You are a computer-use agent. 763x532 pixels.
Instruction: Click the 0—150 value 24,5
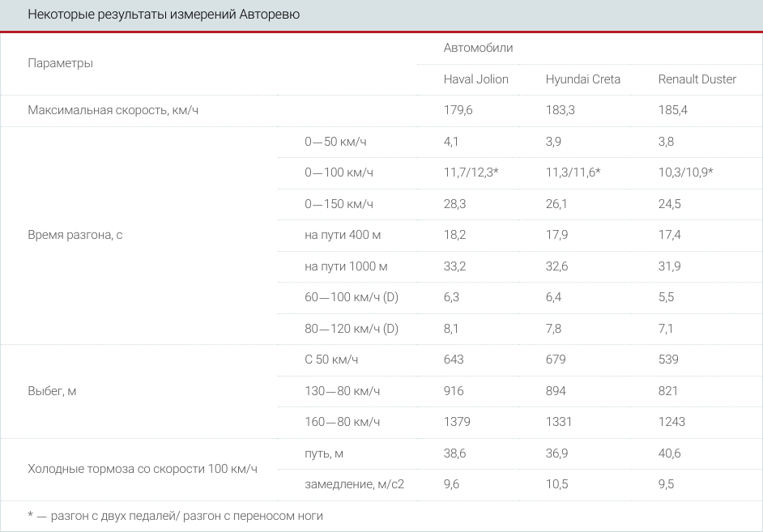click(669, 204)
